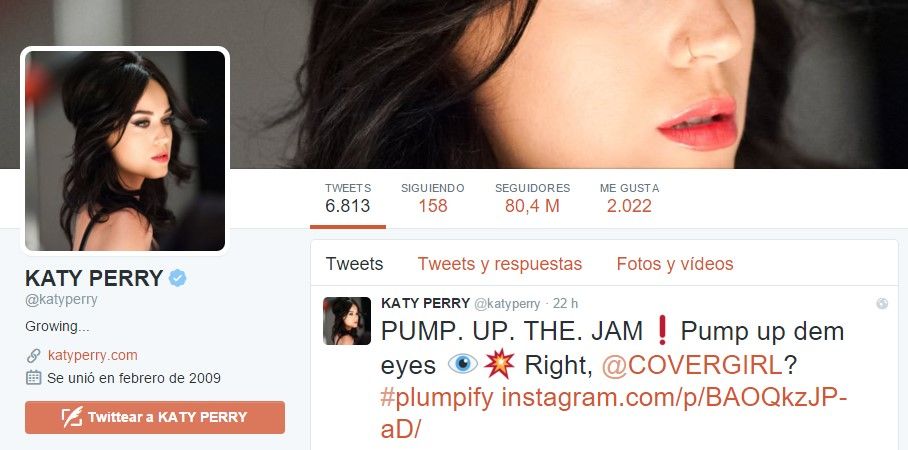Viewport: 908px width, 450px height.
Task: Open the 22 h tweet timestamp
Action: [565, 303]
